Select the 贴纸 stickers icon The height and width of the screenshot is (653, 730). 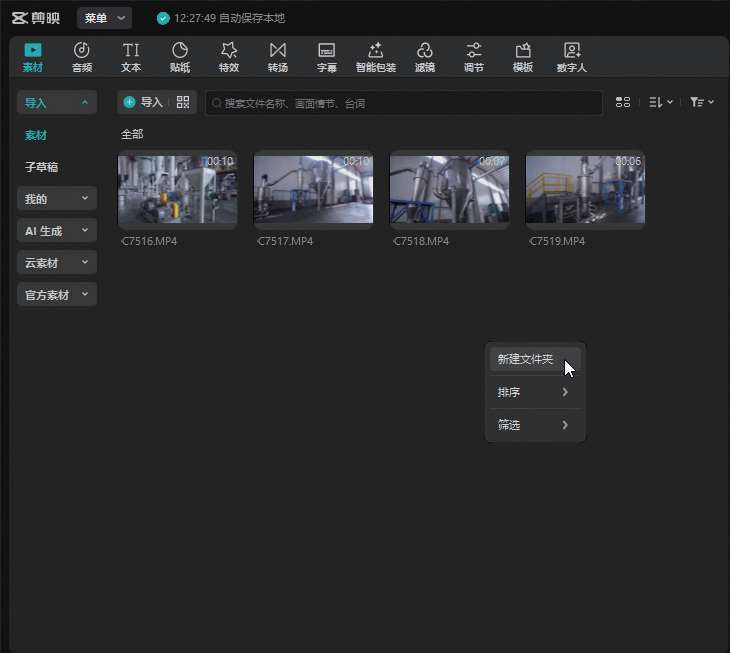tap(180, 57)
